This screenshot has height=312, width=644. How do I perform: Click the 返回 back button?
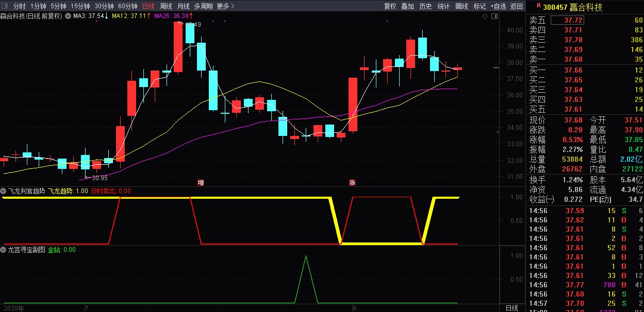coord(517,6)
